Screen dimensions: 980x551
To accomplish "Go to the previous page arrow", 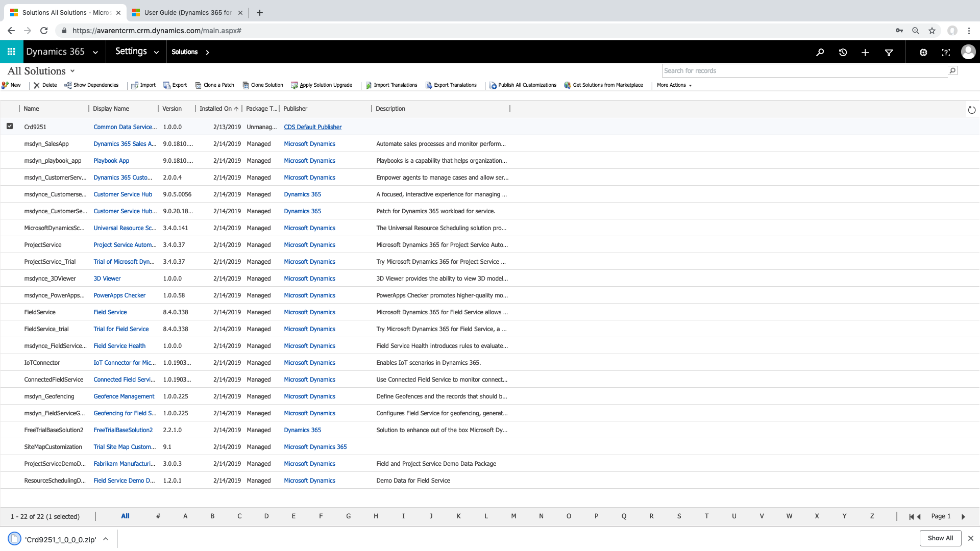I will point(919,516).
